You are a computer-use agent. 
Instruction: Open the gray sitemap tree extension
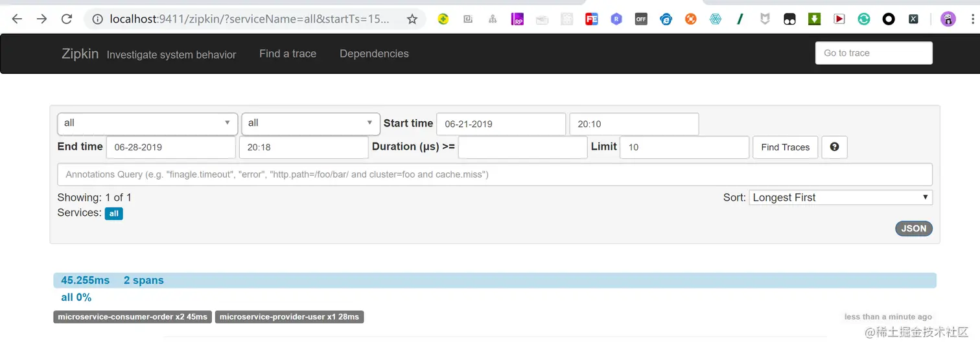click(x=493, y=19)
